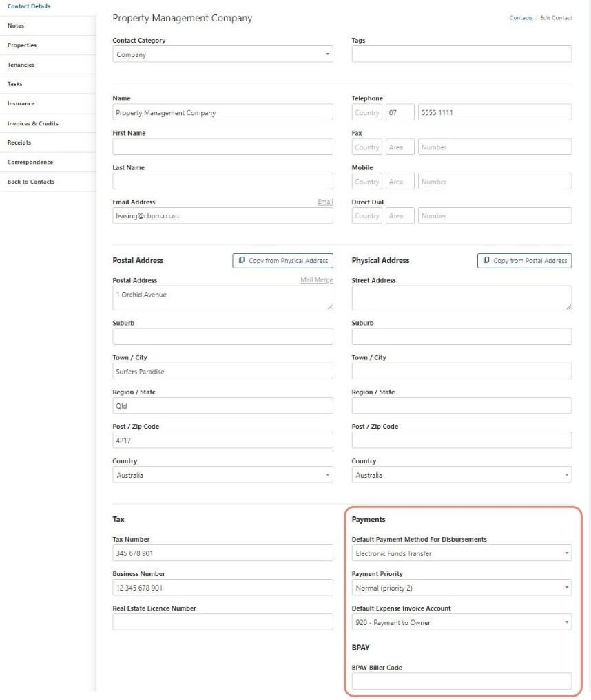Screen dimensions: 591x700
Task: Click the Email link above email address
Action: (x=325, y=202)
